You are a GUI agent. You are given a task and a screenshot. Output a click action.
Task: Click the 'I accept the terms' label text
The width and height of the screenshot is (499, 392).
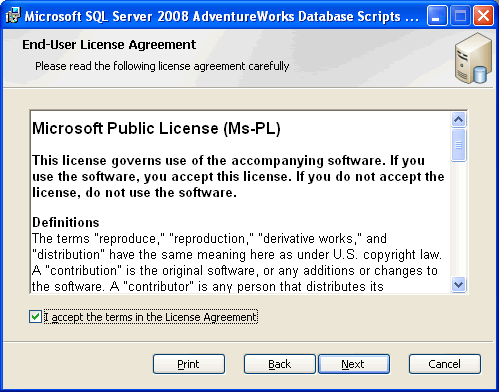point(151,317)
